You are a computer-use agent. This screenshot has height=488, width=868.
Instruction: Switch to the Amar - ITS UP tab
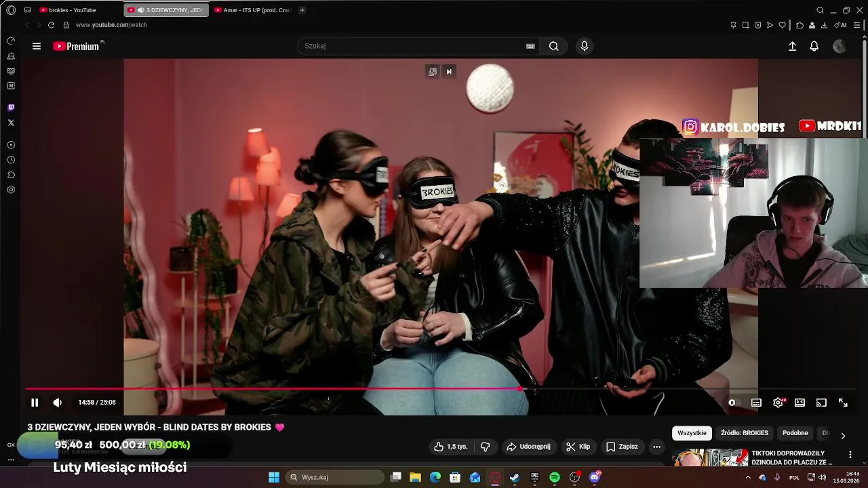252,10
